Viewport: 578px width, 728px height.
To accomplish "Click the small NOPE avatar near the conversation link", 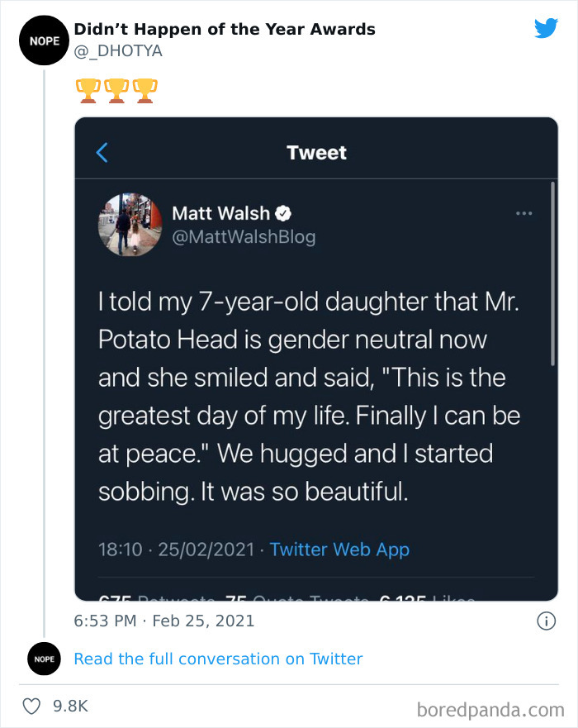I will coord(45,659).
